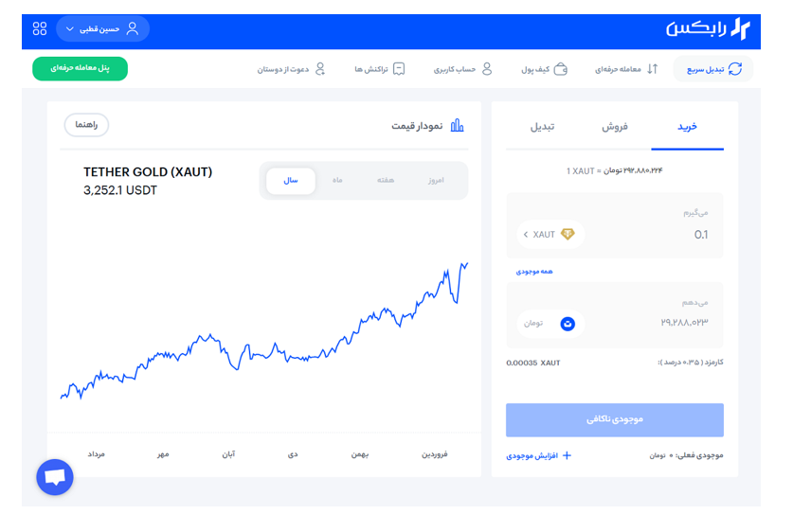Screen dimensions: 793x532
Task: Click the Rabex logo
Action: 707,29
